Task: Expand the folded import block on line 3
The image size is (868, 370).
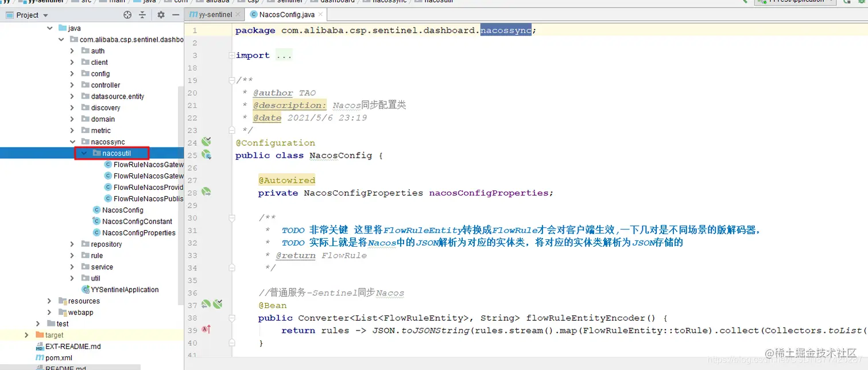Action: point(231,56)
